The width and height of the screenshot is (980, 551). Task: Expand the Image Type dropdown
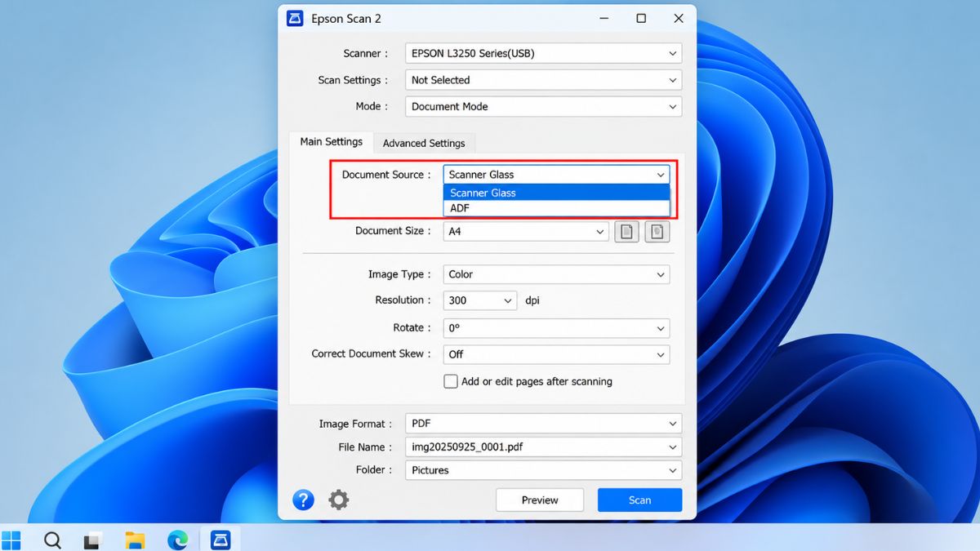point(557,274)
